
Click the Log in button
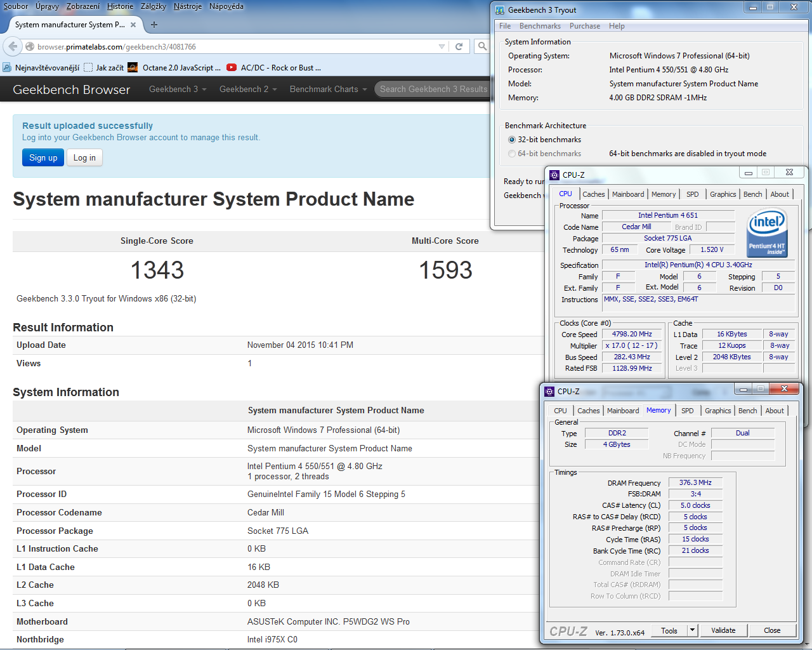click(84, 157)
